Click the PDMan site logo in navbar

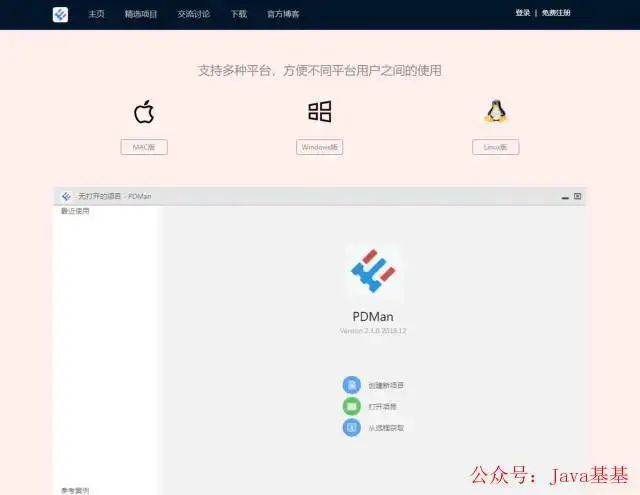(x=60, y=15)
